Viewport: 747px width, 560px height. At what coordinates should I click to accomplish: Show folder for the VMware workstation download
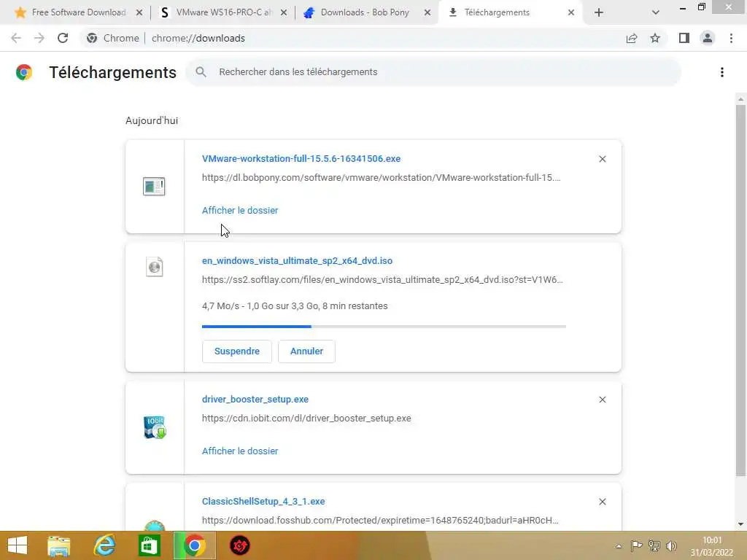click(x=239, y=211)
